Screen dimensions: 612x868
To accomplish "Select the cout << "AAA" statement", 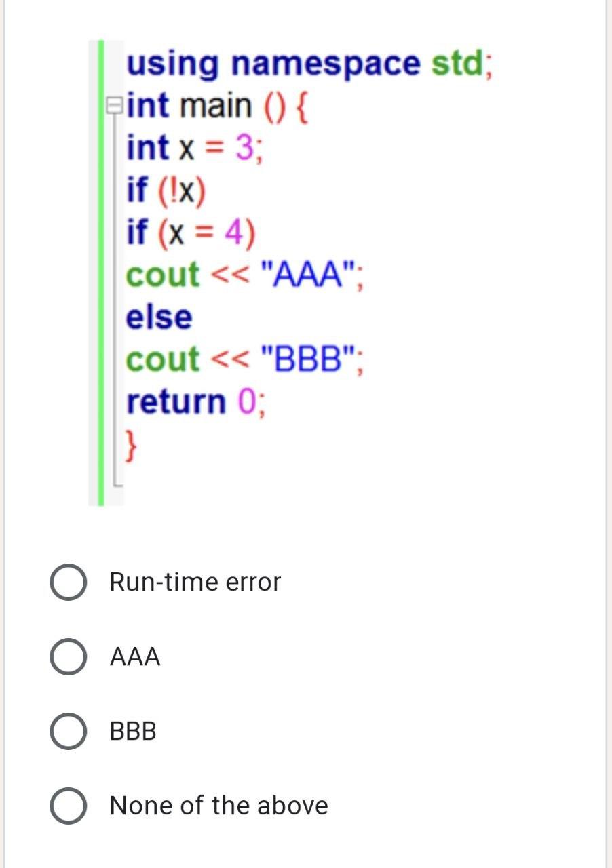I will [x=244, y=275].
